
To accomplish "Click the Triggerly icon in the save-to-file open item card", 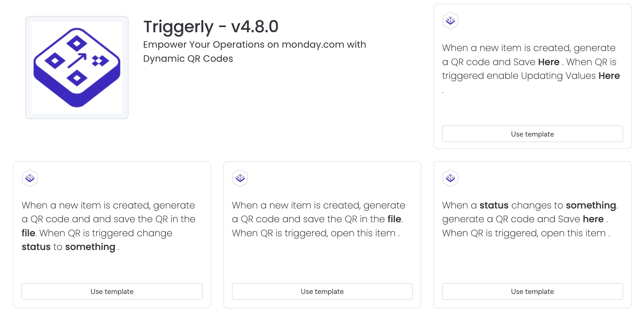I will tap(240, 178).
